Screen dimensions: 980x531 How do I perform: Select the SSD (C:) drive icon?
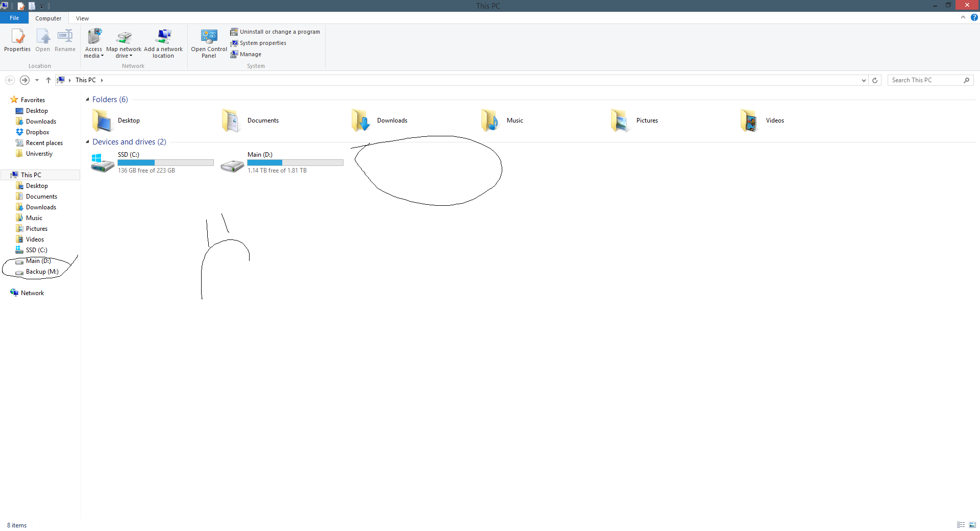coord(103,163)
